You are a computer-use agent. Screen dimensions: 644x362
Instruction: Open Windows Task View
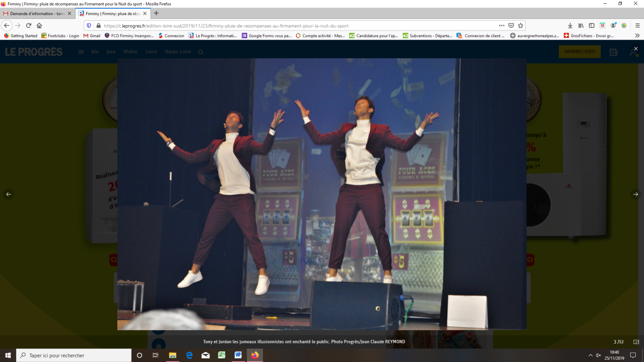pyautogui.click(x=156, y=355)
